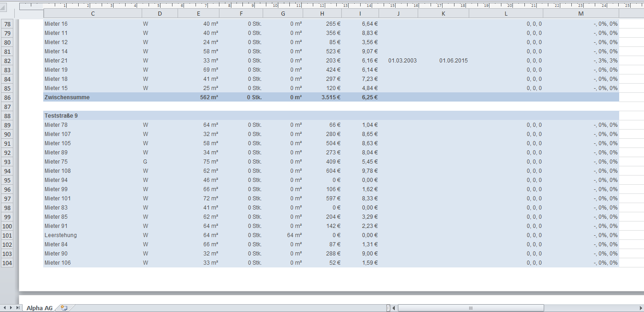644x312 pixels.
Task: Select column D header
Action: tap(160, 14)
